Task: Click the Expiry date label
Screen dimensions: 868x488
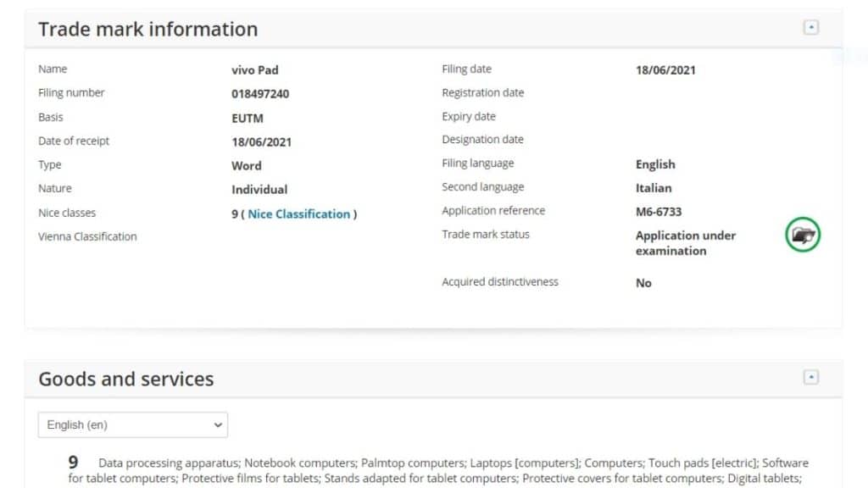Action: click(468, 117)
